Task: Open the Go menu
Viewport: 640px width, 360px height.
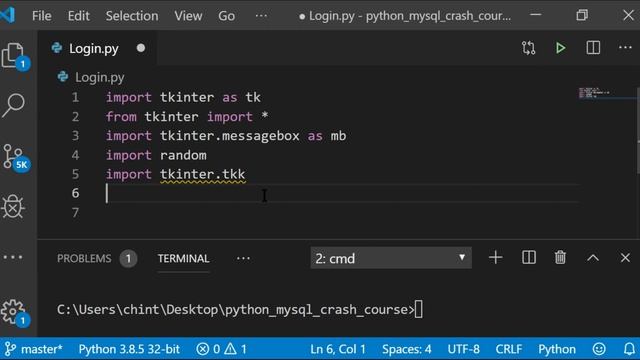Action: [x=226, y=16]
